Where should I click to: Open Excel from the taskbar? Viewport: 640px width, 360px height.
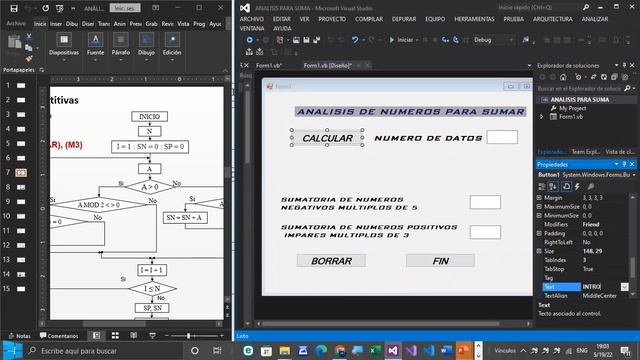coord(375,351)
